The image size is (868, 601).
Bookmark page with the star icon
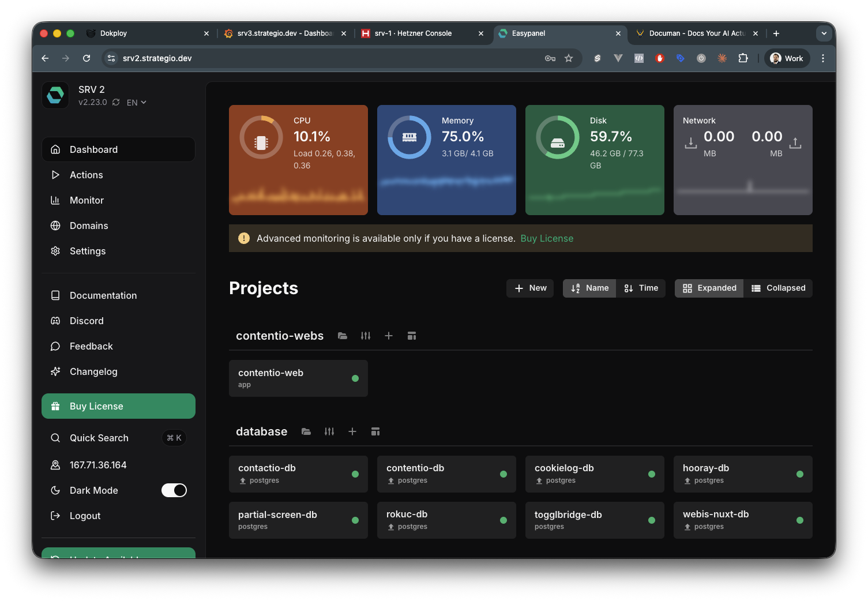point(569,58)
